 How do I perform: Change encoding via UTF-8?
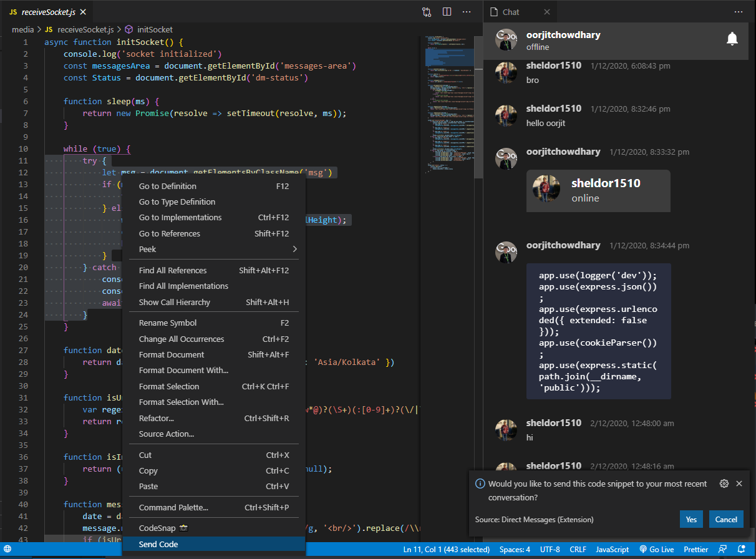550,550
